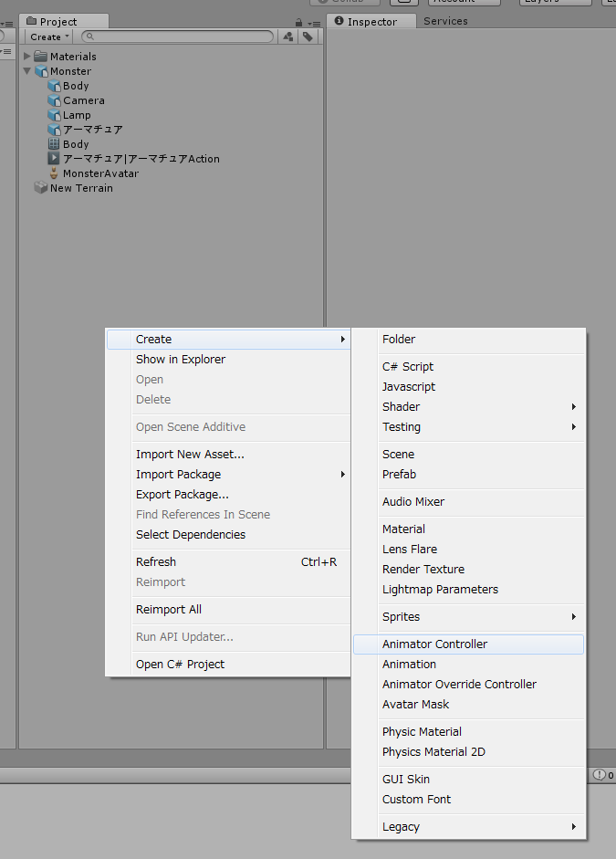Expand the Sprites submenu
This screenshot has height=859, width=616.
click(469, 617)
